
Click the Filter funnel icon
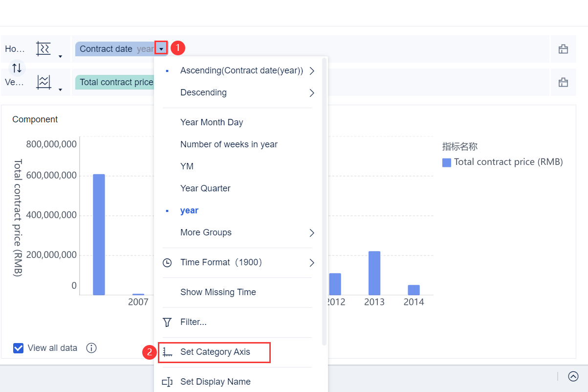[167, 322]
